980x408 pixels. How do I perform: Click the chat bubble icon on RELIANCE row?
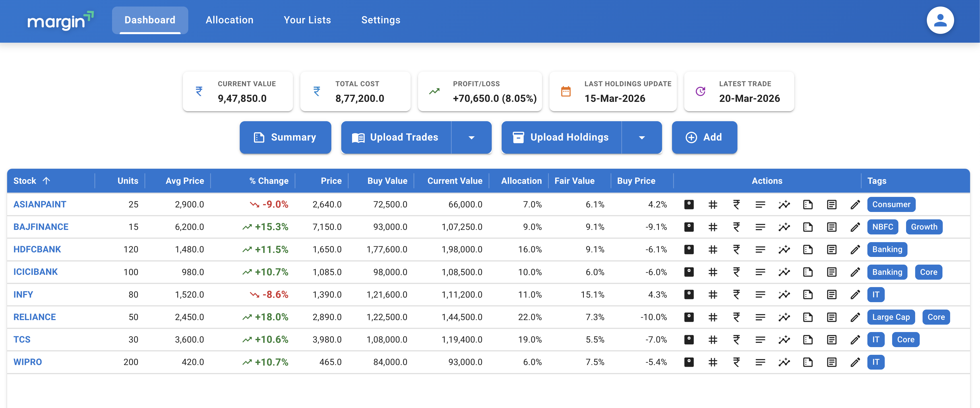pos(689,317)
